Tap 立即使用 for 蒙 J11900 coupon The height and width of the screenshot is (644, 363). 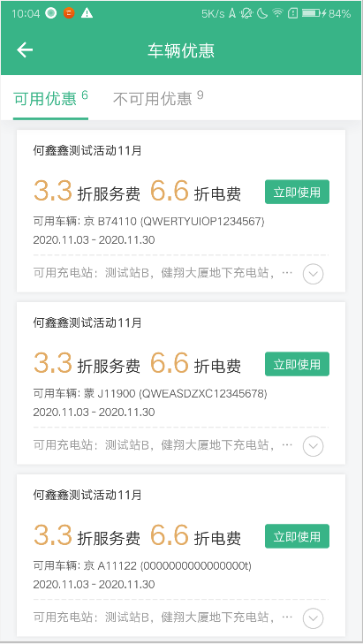(297, 364)
